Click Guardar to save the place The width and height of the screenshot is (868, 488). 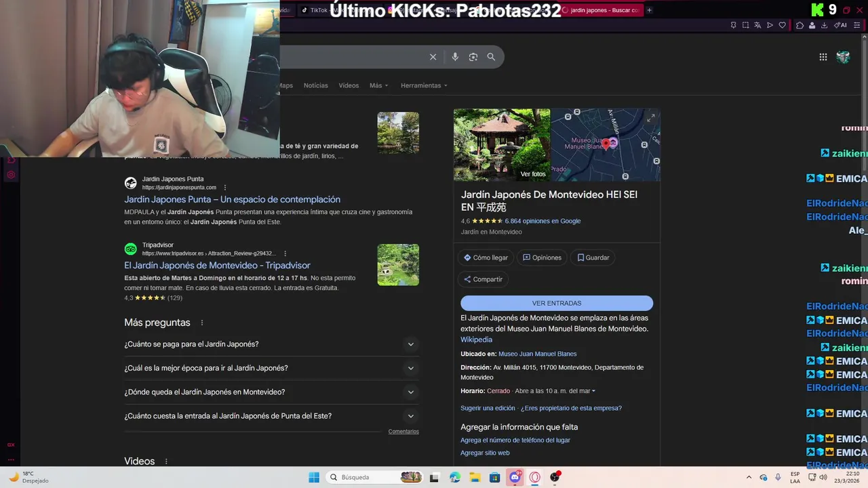[x=593, y=258]
